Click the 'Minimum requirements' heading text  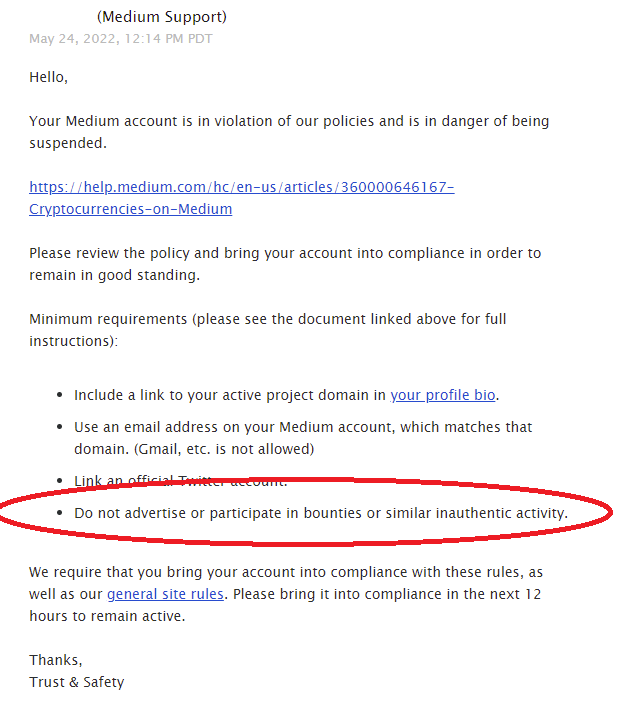tap(268, 330)
